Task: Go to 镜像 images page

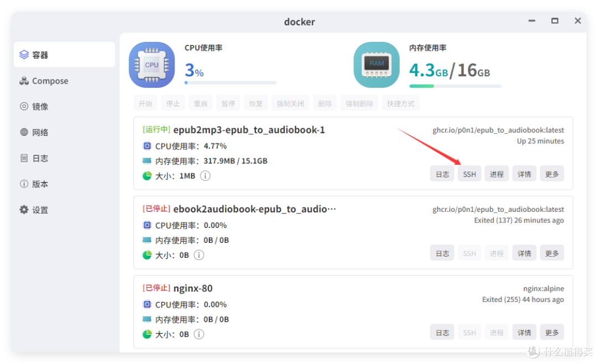Action: click(x=64, y=106)
